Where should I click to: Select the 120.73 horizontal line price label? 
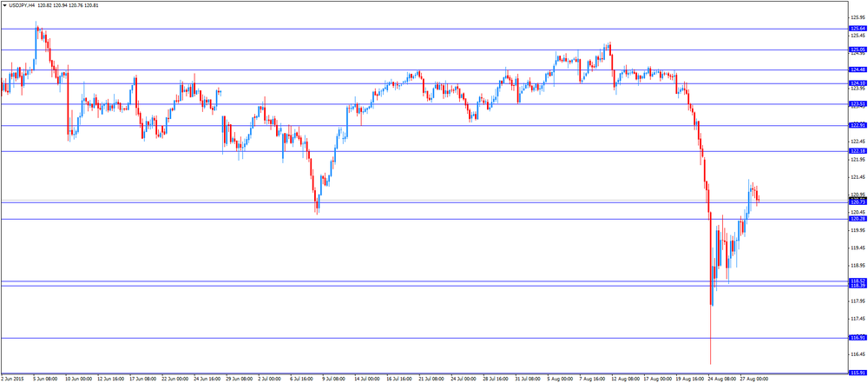tap(858, 202)
